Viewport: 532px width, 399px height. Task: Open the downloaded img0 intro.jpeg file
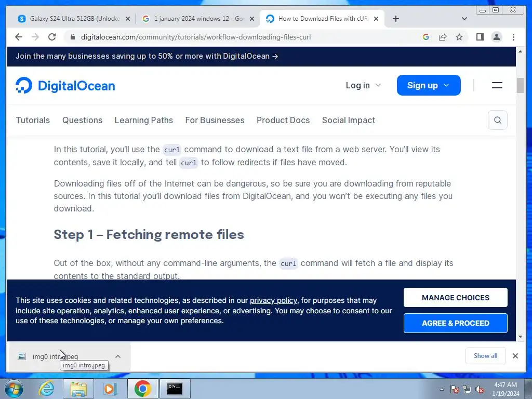click(54, 356)
